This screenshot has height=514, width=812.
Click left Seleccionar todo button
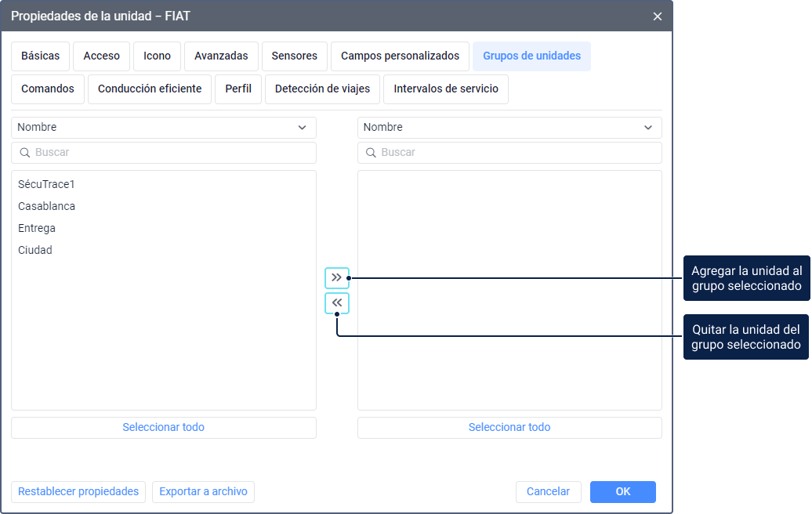[x=164, y=428]
